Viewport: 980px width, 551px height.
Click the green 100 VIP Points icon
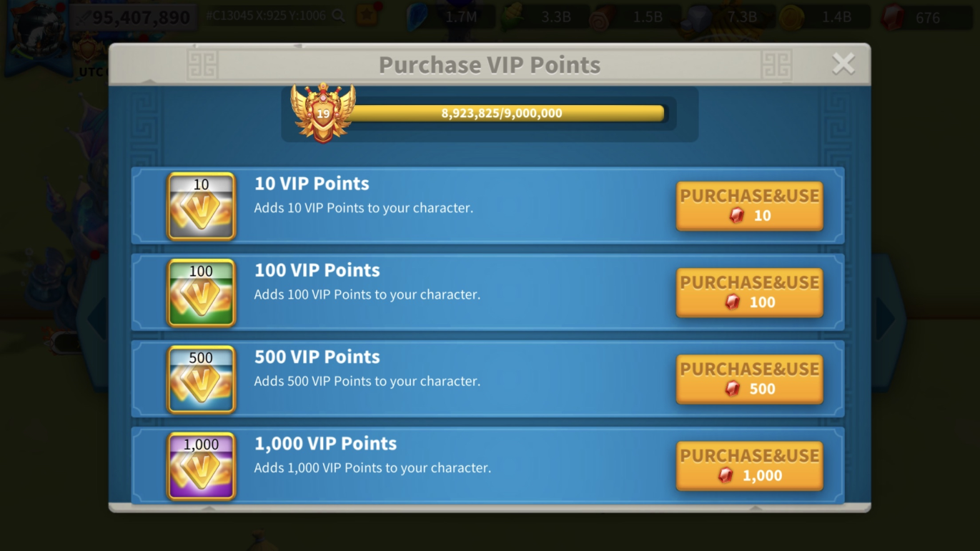pos(202,292)
